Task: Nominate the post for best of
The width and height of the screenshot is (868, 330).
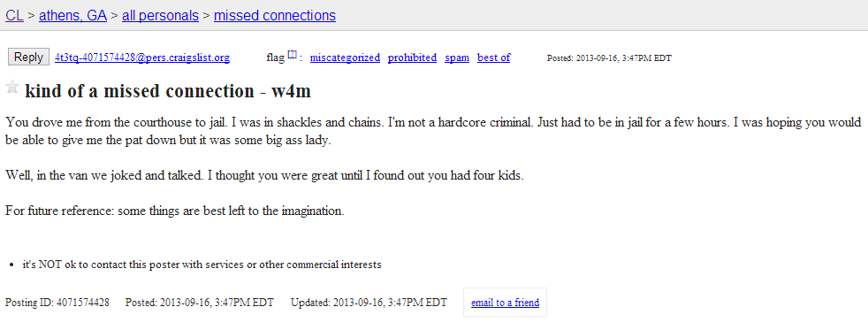Action: click(x=494, y=58)
